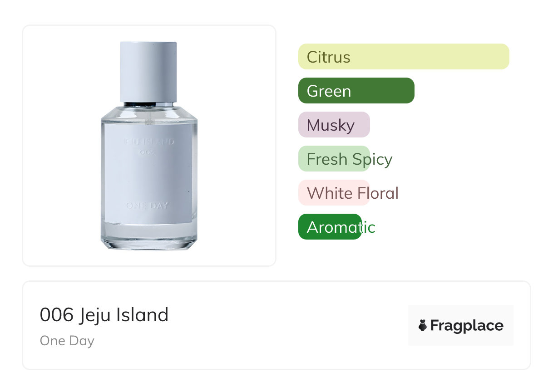
Task: Click the 006 number on bottle label
Action: pos(148,153)
